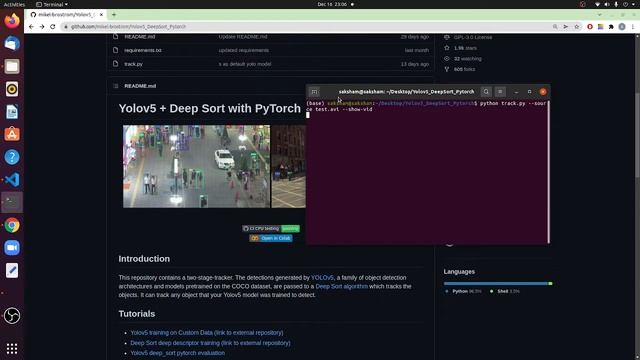Follow the Deep Sort algorithm link
640x360 pixels.
(342, 286)
